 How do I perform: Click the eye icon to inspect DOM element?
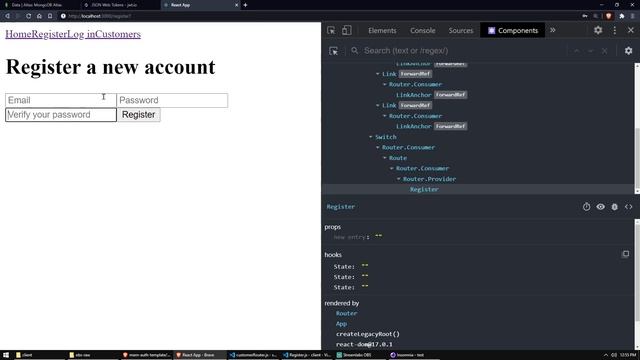click(600, 207)
